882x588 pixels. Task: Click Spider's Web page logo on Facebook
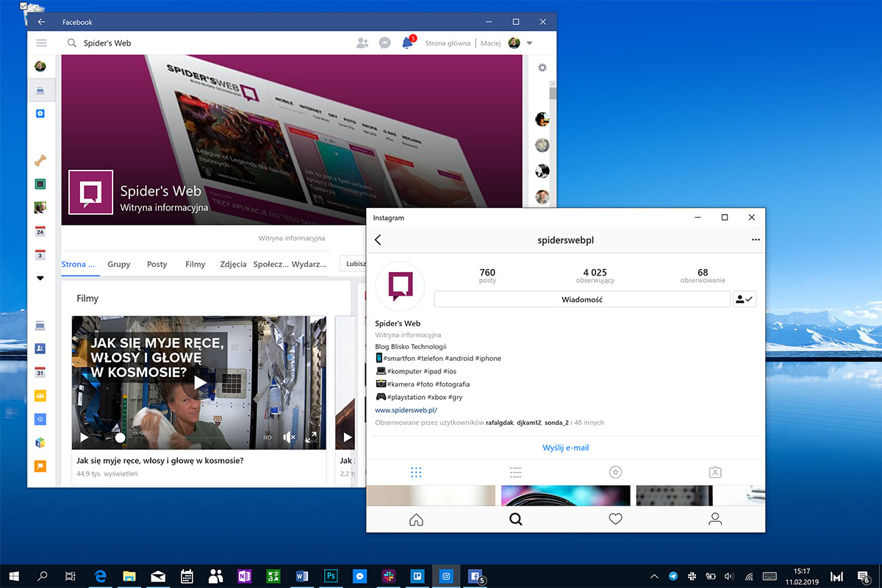tap(90, 193)
